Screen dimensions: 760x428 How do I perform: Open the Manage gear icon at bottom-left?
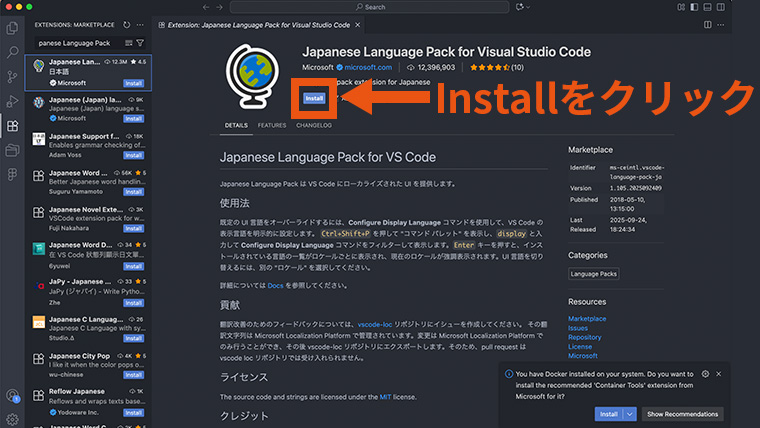point(12,418)
